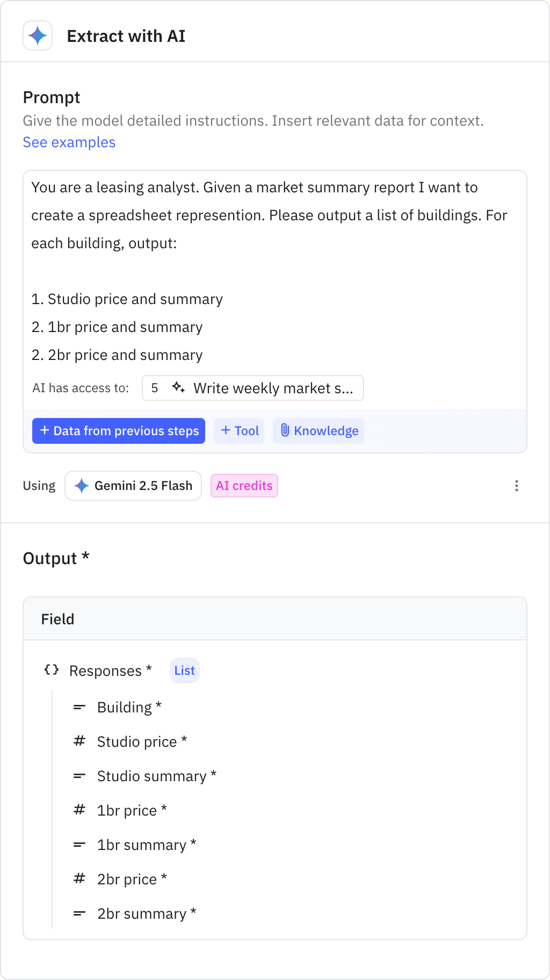
Task: Open the three-dot options menu
Action: coord(516,485)
